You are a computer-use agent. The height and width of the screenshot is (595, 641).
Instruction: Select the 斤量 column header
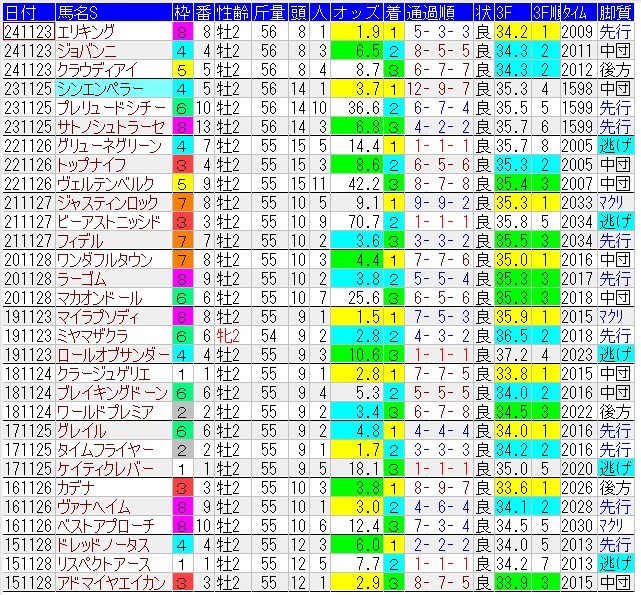tap(267, 11)
